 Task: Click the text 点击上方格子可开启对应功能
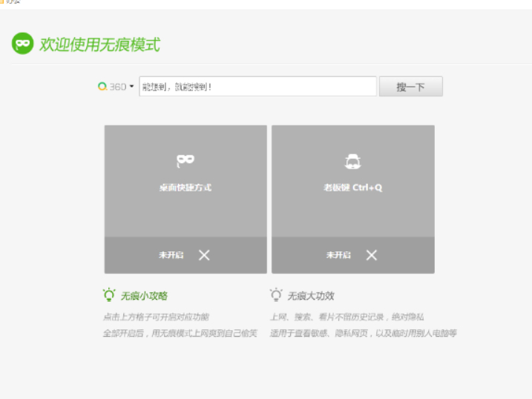tap(156, 317)
